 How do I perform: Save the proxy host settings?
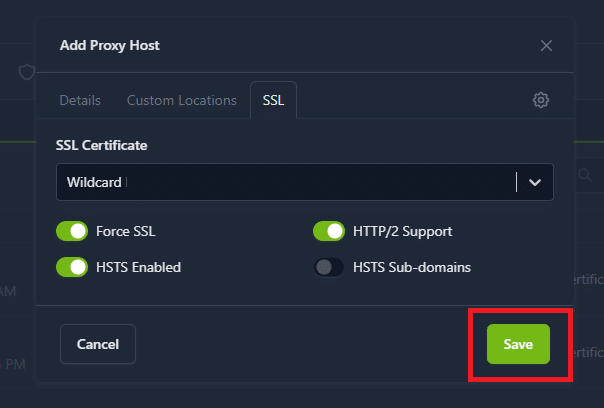(518, 344)
